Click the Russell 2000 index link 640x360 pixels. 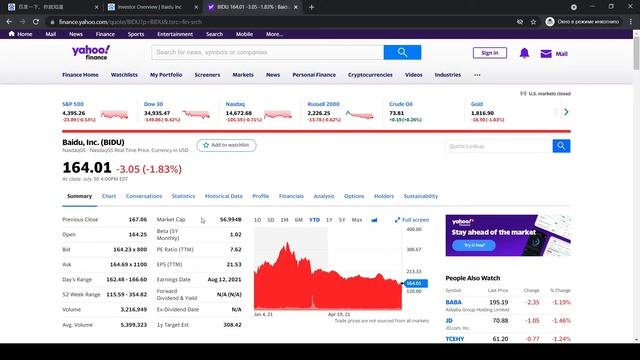pos(323,104)
